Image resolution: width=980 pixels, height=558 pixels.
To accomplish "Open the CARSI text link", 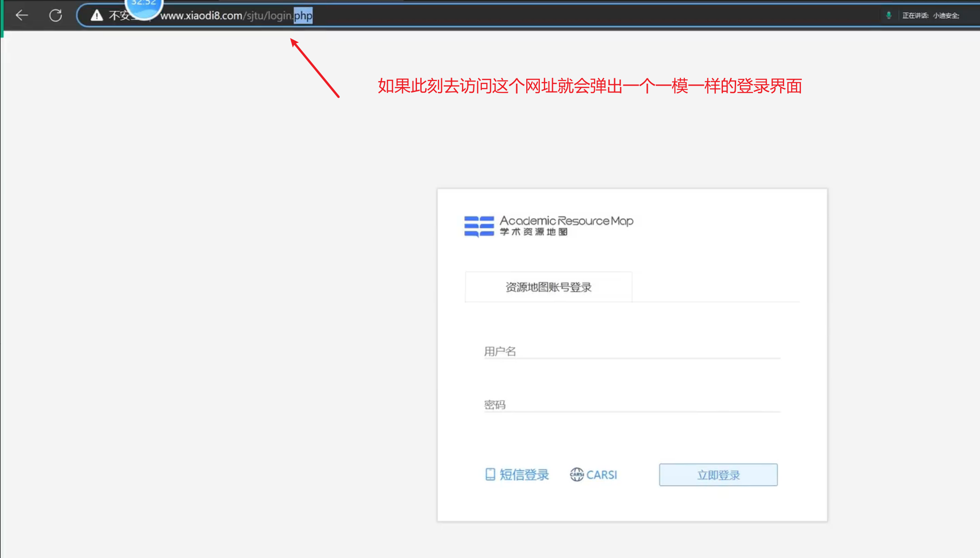I will 602,475.
